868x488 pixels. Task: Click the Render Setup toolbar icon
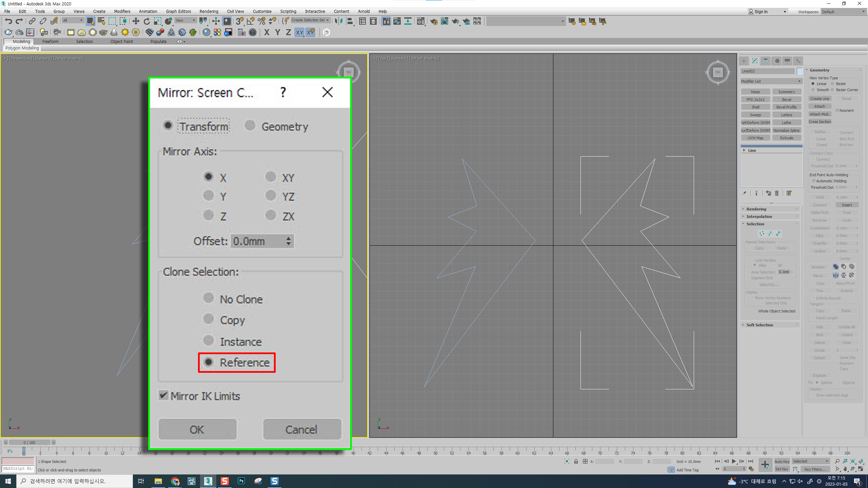[434, 21]
